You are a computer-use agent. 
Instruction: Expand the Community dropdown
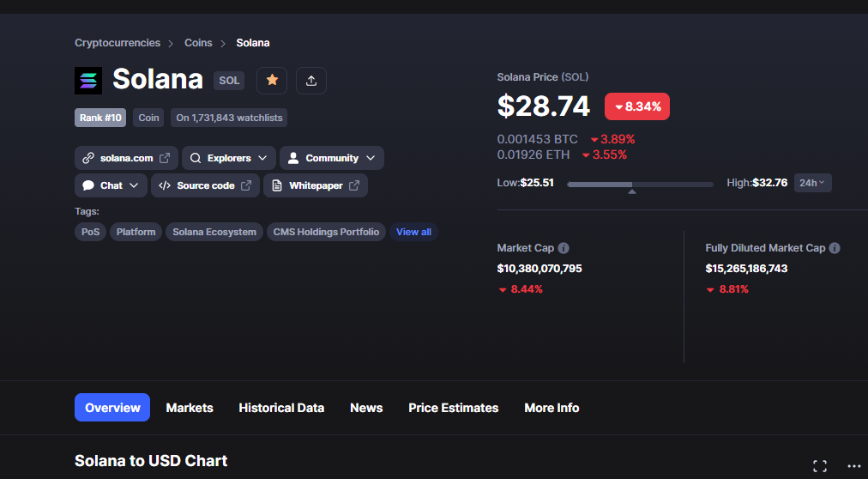pos(332,158)
